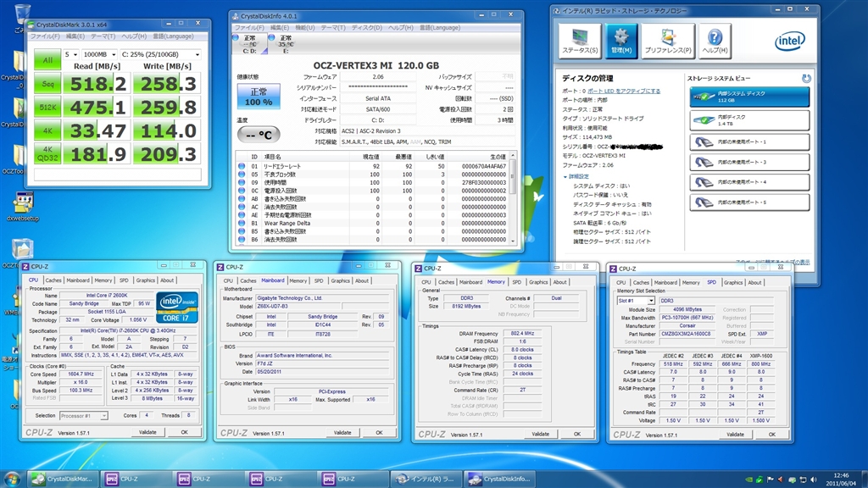
Task: Run all benchmarks with the All button
Action: pyautogui.click(x=47, y=60)
